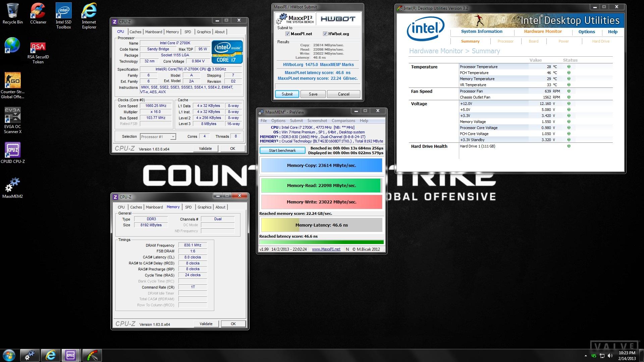Open RSA SecurID Token desktop icon
Image resolution: width=644 pixels, height=362 pixels.
[x=38, y=53]
